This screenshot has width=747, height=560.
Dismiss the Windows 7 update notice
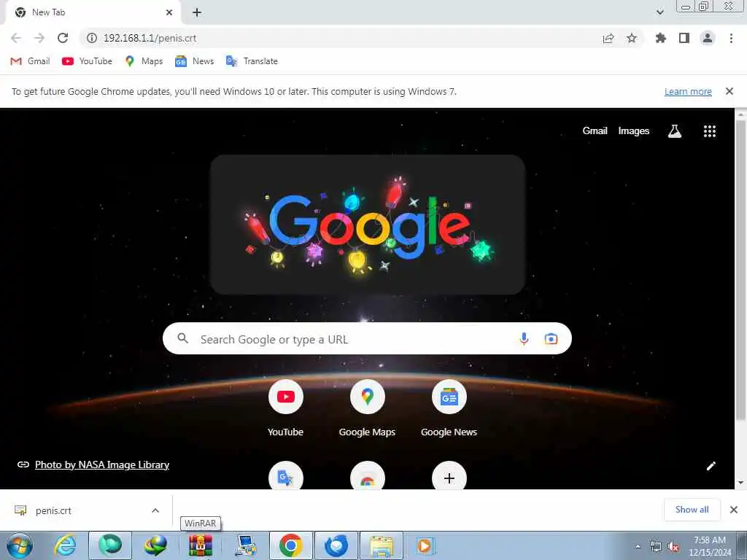pyautogui.click(x=729, y=91)
